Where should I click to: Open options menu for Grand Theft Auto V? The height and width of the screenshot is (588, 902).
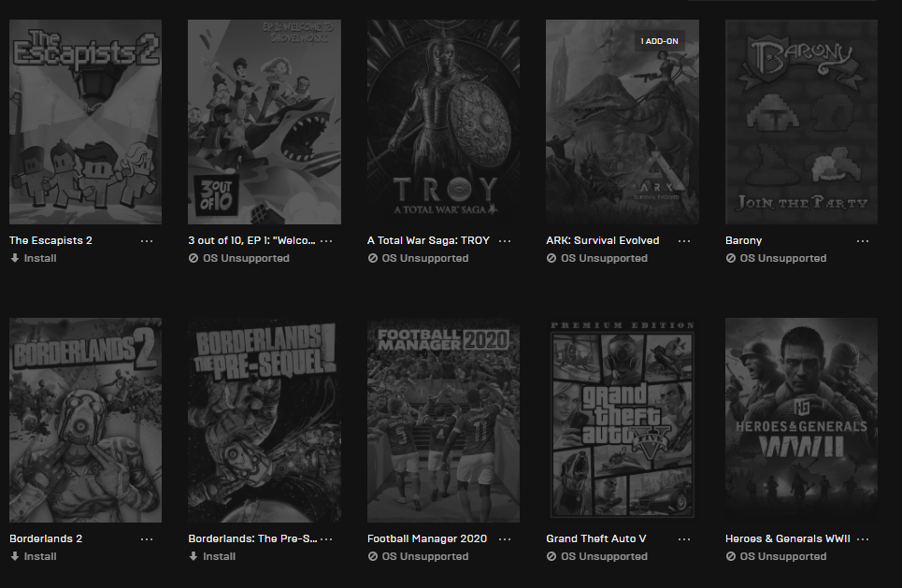tap(684, 539)
